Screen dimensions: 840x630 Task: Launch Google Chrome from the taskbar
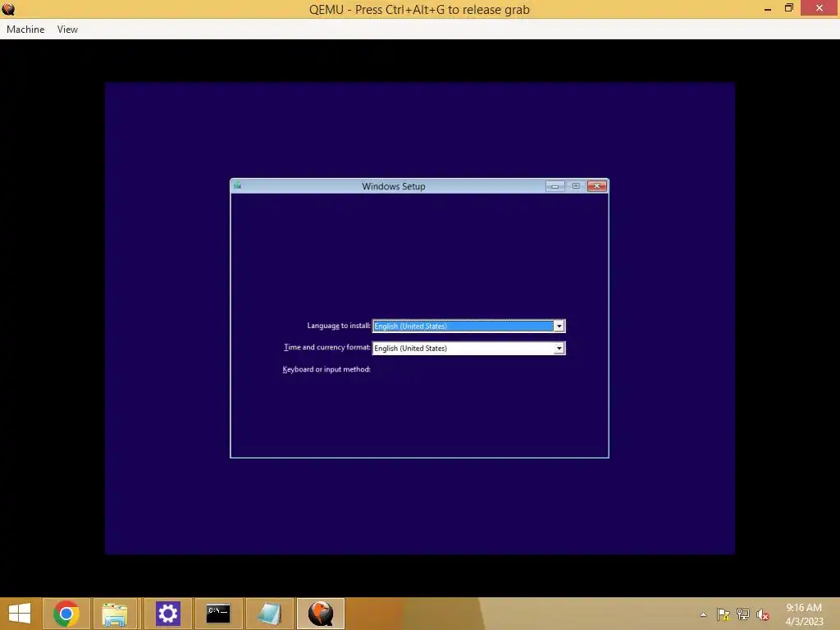tap(66, 614)
